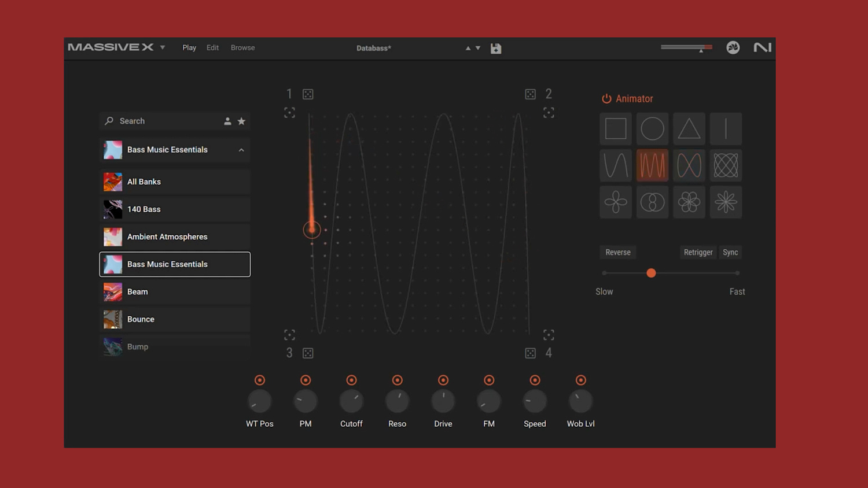Select the lattice mesh animator shape
Viewport: 868px width, 488px height.
tap(726, 165)
